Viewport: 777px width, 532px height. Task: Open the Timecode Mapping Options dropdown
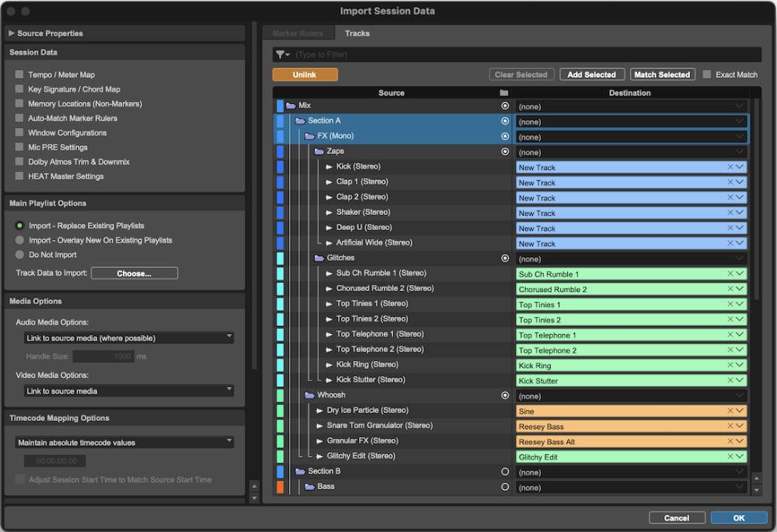click(x=124, y=441)
